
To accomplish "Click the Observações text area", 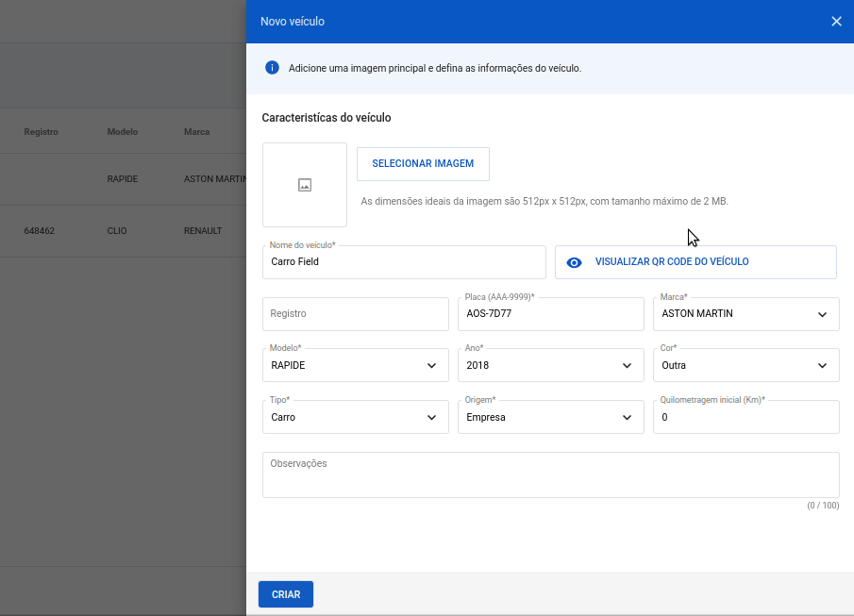I will (x=550, y=474).
